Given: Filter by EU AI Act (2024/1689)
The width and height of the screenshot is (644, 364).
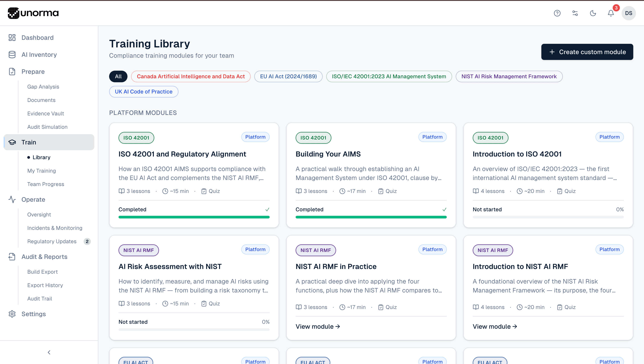Looking at the screenshot, I should [288, 76].
